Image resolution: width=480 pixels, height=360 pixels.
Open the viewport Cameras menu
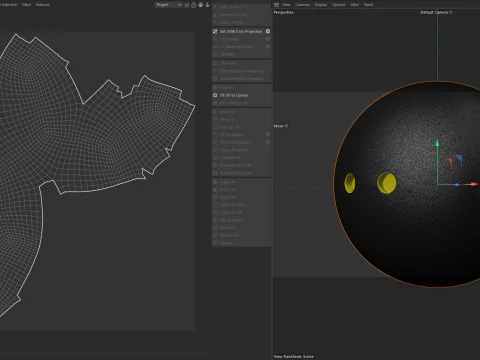(x=303, y=5)
